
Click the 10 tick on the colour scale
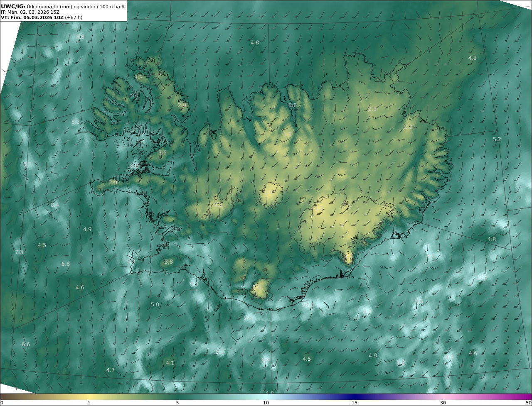tap(266, 403)
